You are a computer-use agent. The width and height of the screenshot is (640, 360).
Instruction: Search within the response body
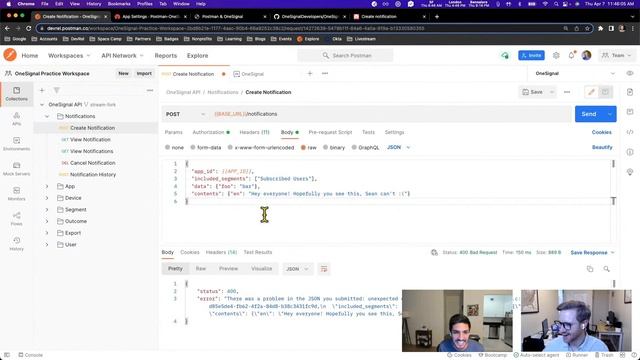tap(607, 269)
